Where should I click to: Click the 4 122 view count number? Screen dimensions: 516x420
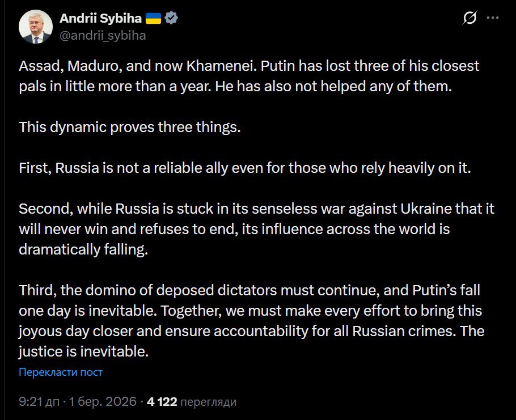point(162,402)
